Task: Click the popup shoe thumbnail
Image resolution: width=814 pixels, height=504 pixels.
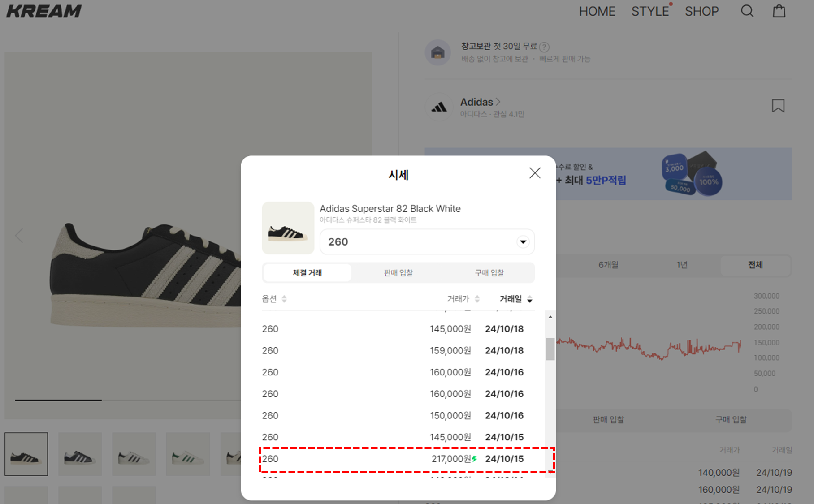Action: 288,228
